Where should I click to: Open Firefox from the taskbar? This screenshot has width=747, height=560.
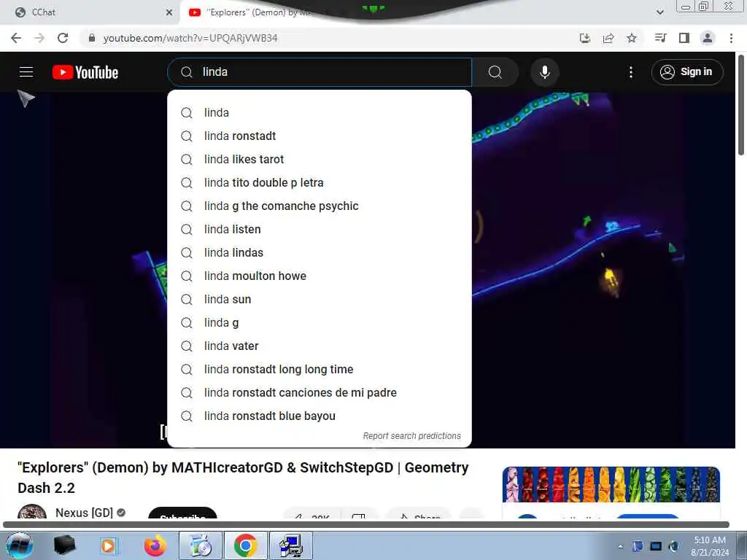155,545
